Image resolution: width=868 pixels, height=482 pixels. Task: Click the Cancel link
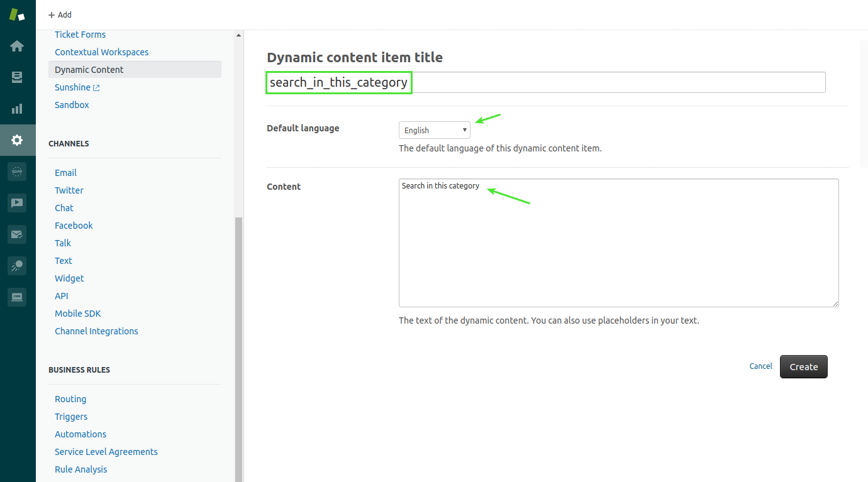[x=760, y=366]
